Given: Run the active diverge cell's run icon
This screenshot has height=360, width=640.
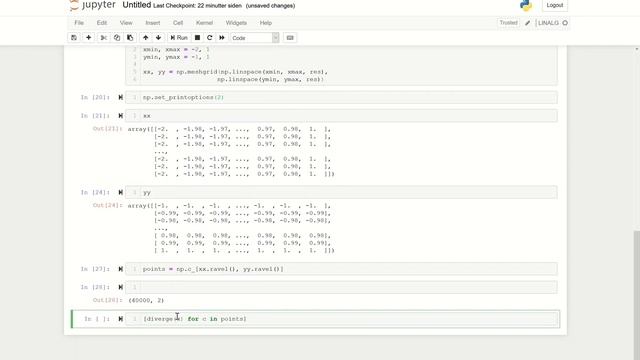Looking at the screenshot, I should tap(120, 319).
